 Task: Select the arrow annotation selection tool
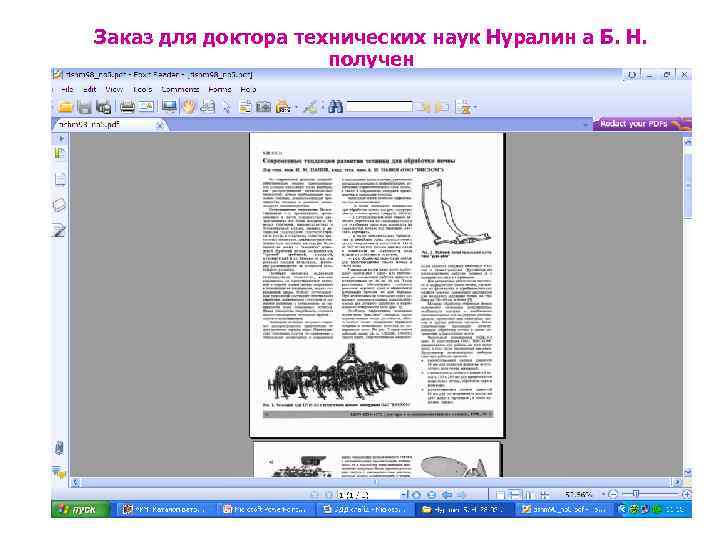tap(227, 108)
